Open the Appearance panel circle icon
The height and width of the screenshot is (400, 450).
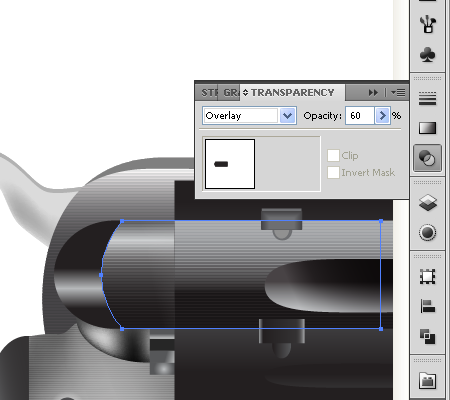pos(427,232)
